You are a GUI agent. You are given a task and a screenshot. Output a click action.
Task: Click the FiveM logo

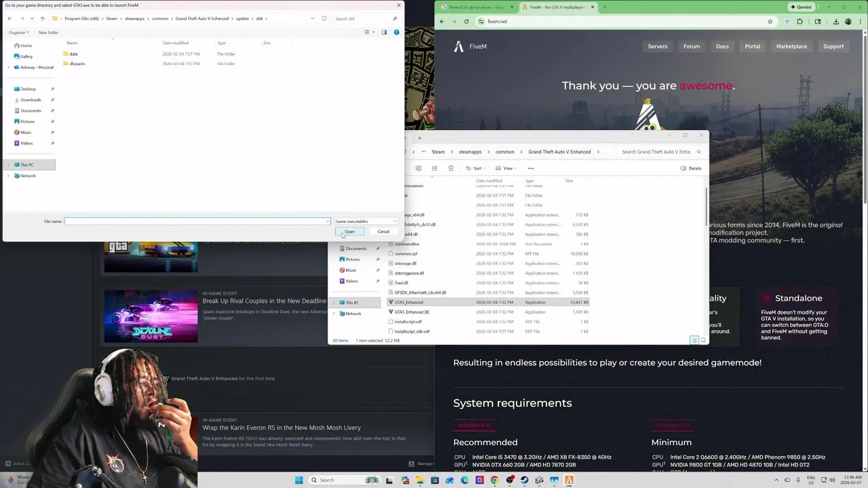tap(470, 46)
